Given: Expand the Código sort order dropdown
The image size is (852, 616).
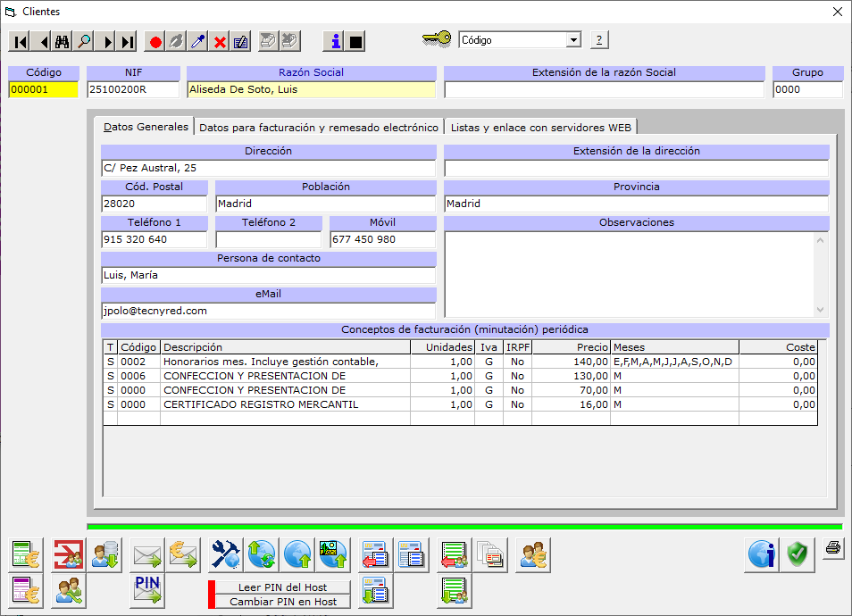Looking at the screenshot, I should point(573,40).
